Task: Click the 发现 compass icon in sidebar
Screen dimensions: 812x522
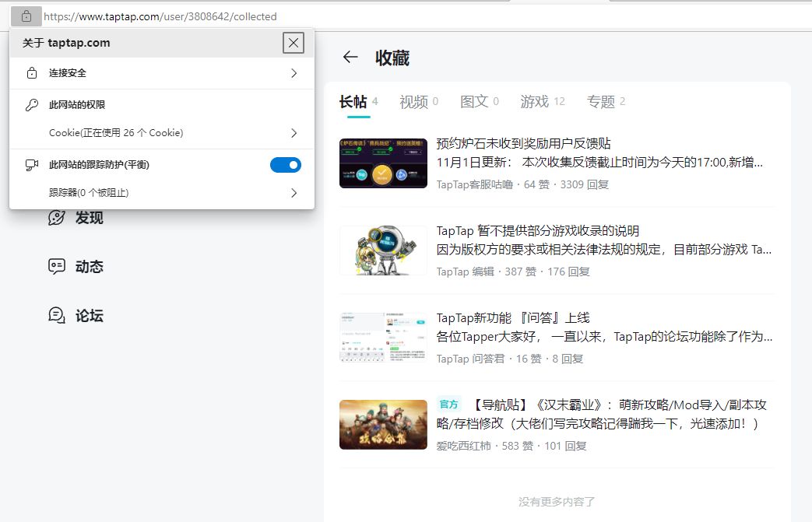Action: [x=57, y=218]
